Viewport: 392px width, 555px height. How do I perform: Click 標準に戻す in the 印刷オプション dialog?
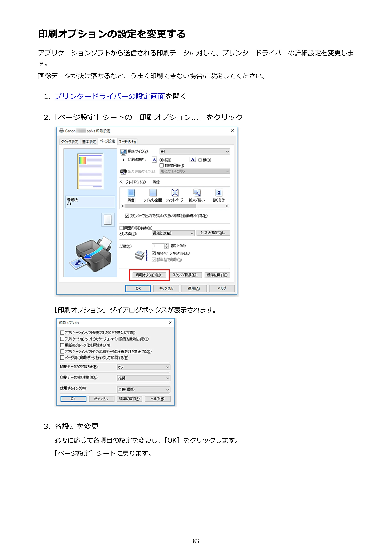[130, 399]
